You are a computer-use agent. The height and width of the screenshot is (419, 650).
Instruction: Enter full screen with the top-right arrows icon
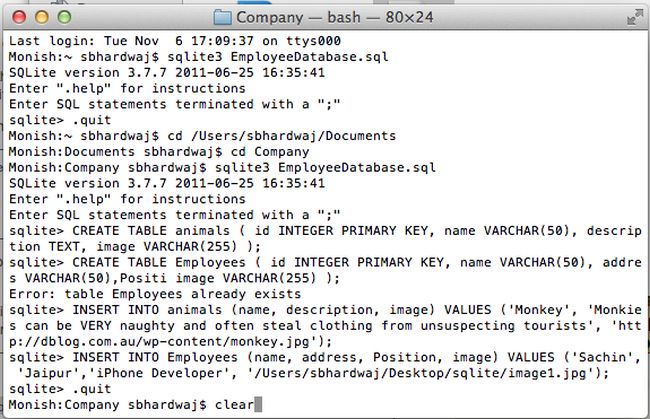point(633,17)
